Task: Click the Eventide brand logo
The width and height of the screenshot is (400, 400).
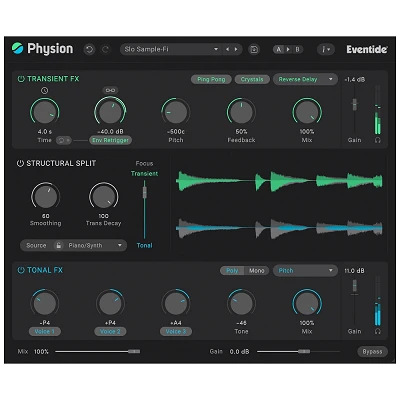Action: pos(366,49)
